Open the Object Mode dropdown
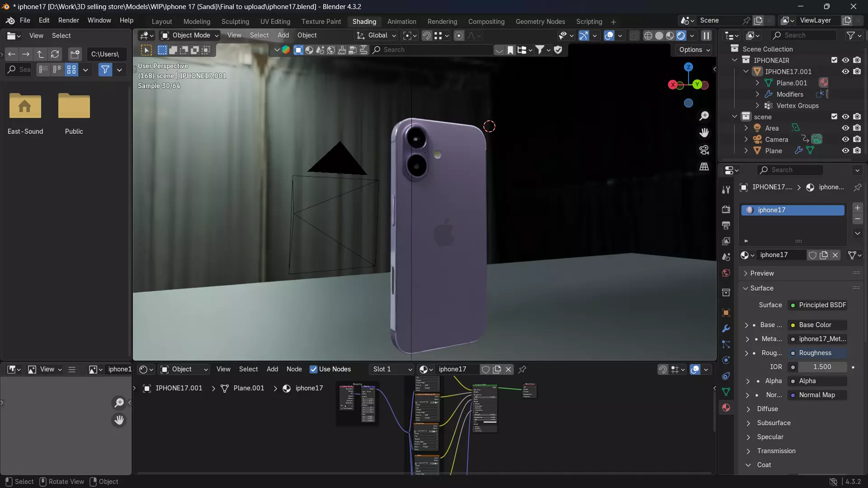868x488 pixels. pos(190,36)
